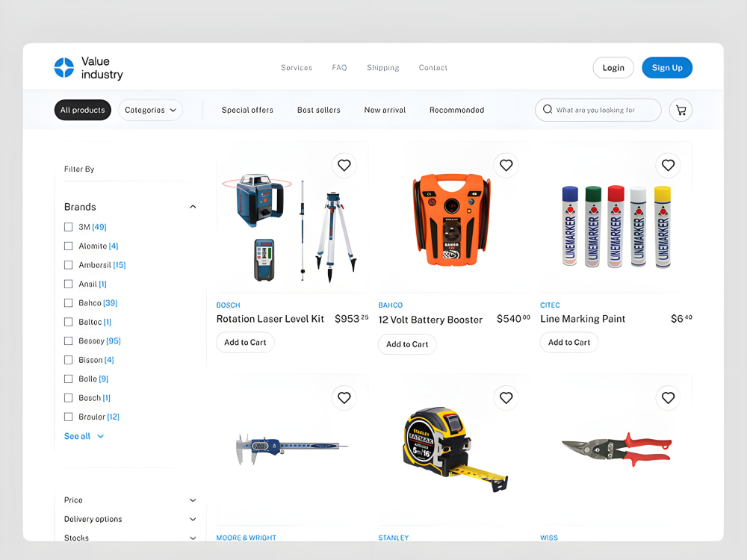The image size is (747, 560).
Task: Click the BOSCH brand label
Action: pyautogui.click(x=228, y=305)
